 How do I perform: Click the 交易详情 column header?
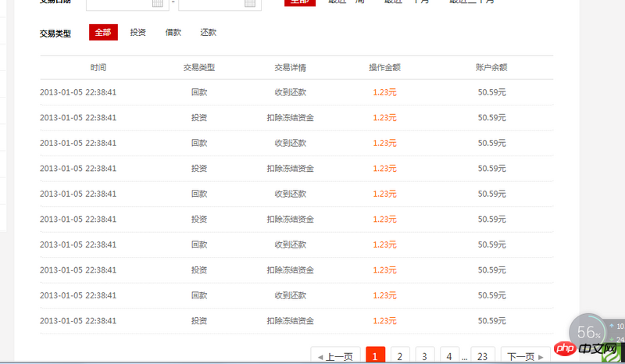(x=290, y=67)
